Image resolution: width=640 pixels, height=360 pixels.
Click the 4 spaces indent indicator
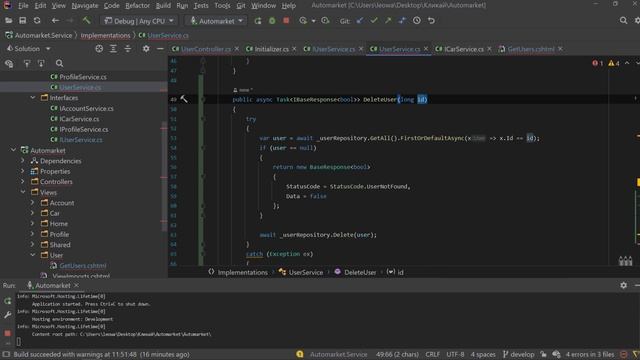click(x=483, y=354)
